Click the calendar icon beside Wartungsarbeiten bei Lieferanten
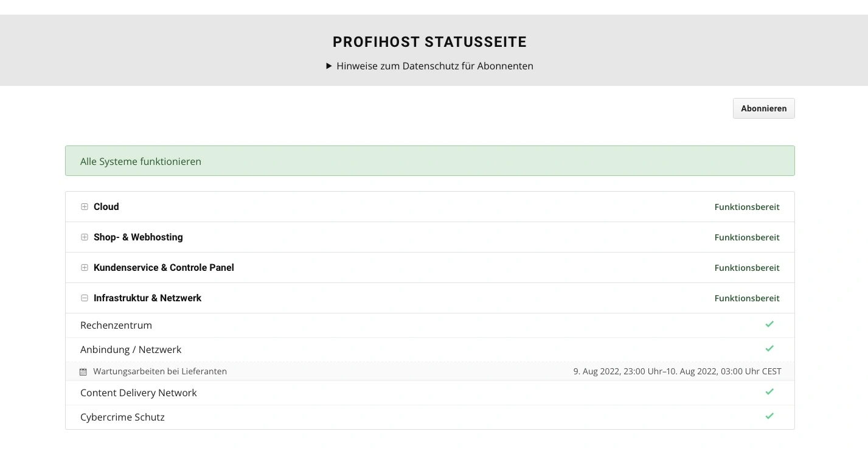The height and width of the screenshot is (451, 868). click(83, 371)
